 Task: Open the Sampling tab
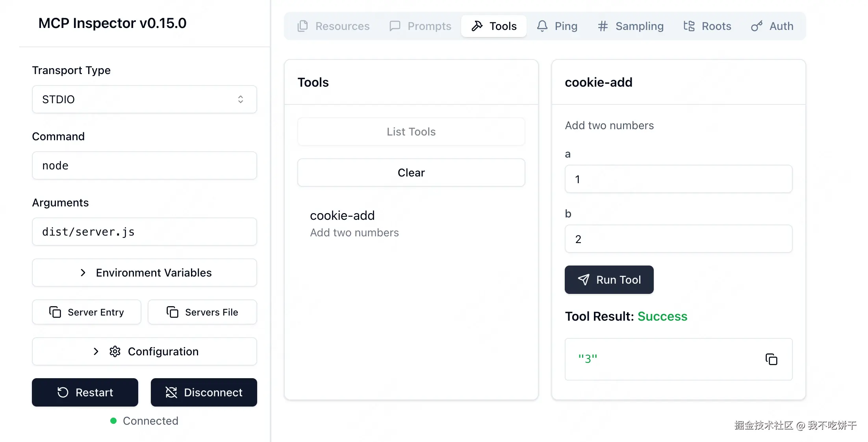pyautogui.click(x=631, y=26)
